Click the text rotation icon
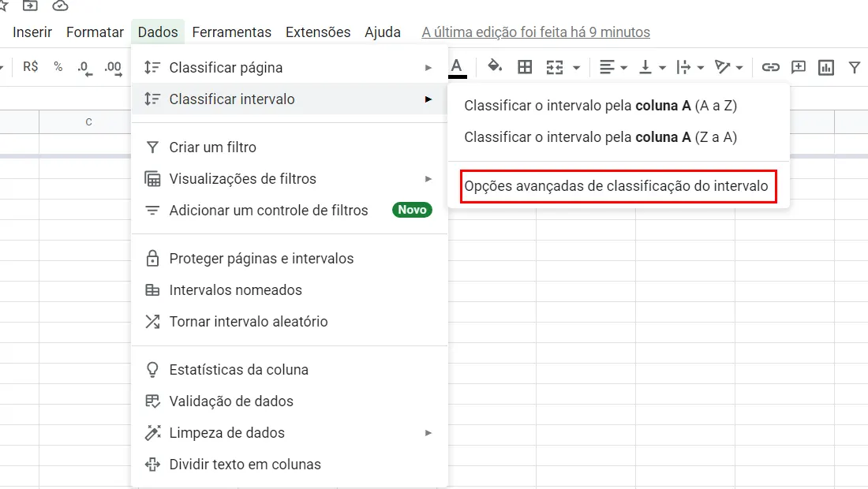Screen dimensions: 868x489 click(x=722, y=68)
